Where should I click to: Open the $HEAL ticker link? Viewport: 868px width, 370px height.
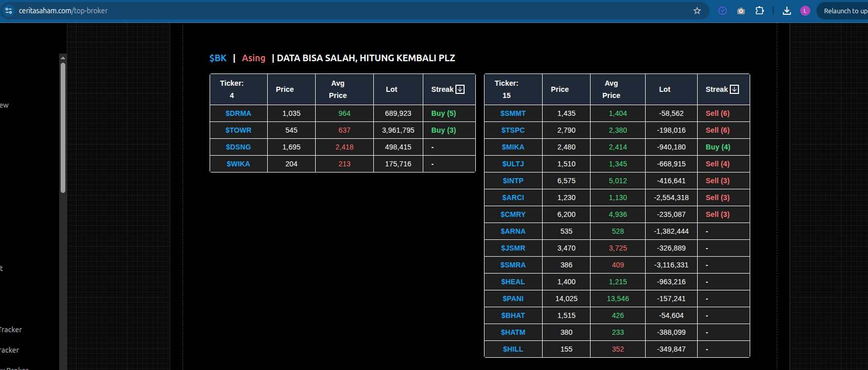point(513,282)
